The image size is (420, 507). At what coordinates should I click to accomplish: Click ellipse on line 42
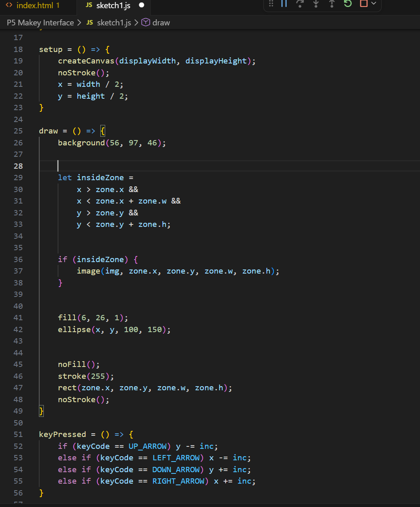[74, 330]
